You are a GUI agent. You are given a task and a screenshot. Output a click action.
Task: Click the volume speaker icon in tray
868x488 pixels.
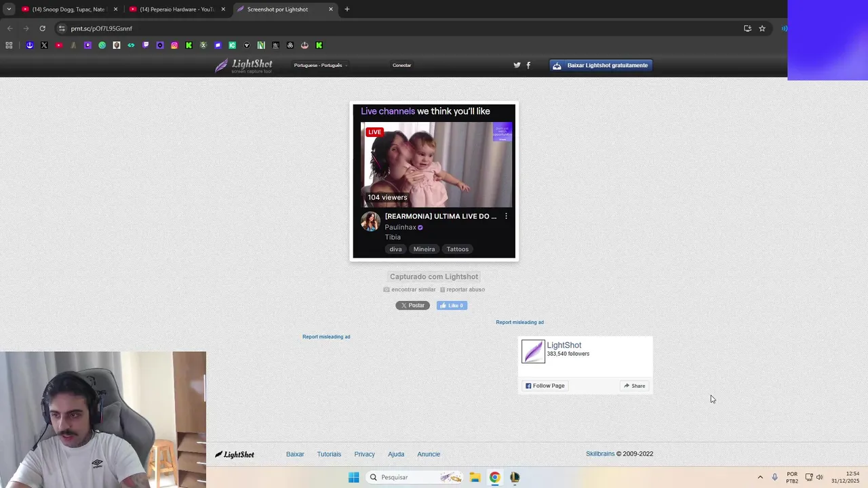coord(820,477)
